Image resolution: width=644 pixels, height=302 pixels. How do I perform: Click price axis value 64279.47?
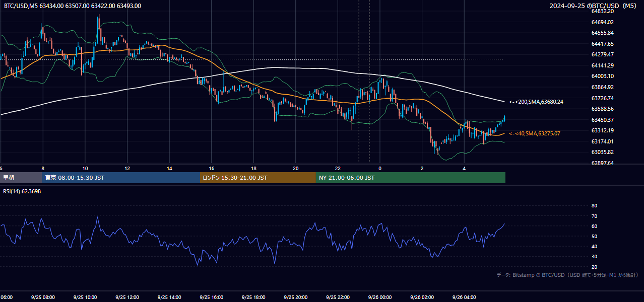pyautogui.click(x=603, y=54)
